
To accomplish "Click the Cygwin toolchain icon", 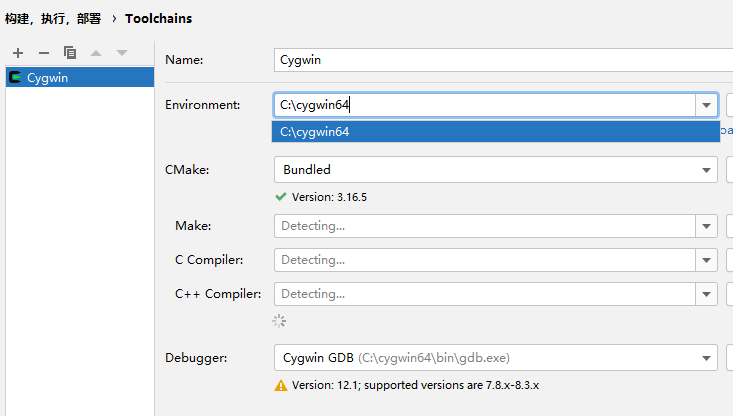I will [15, 77].
